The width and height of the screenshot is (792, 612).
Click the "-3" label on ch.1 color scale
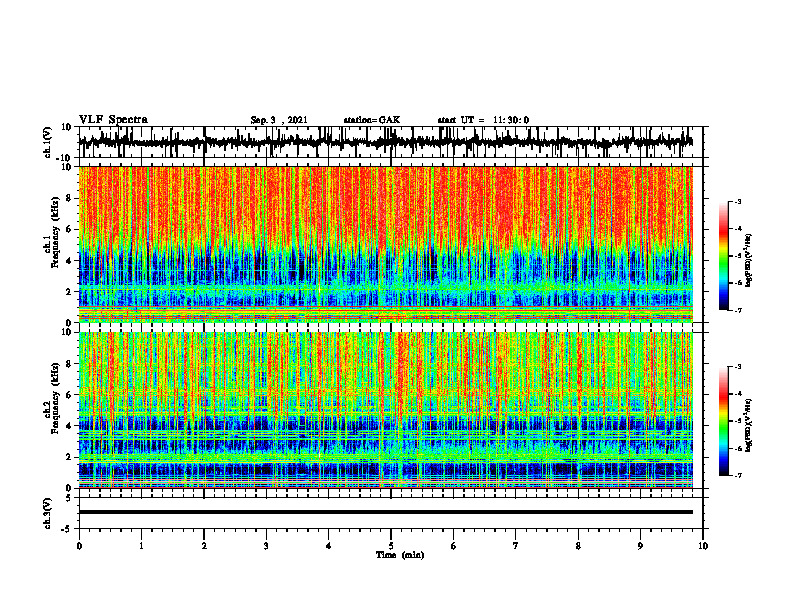pyautogui.click(x=738, y=201)
